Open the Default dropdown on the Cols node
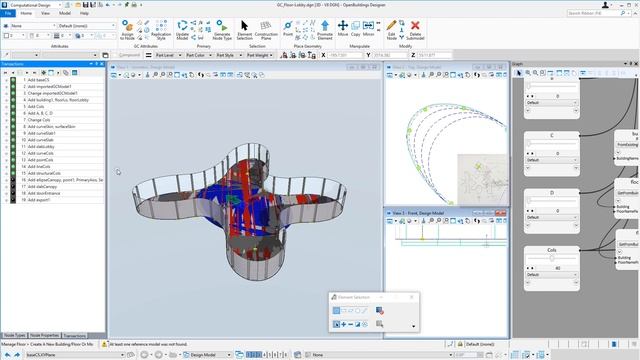The image size is (640, 360). pyautogui.click(x=551, y=275)
